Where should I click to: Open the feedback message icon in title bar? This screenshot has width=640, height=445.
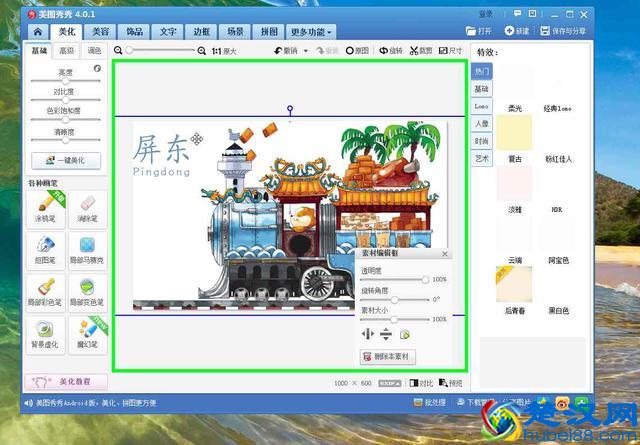[517, 13]
